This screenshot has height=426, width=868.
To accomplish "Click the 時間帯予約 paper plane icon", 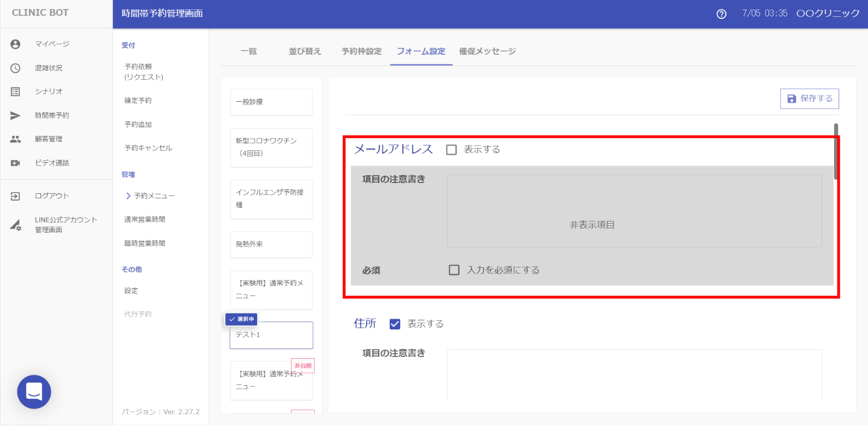I will (x=15, y=115).
